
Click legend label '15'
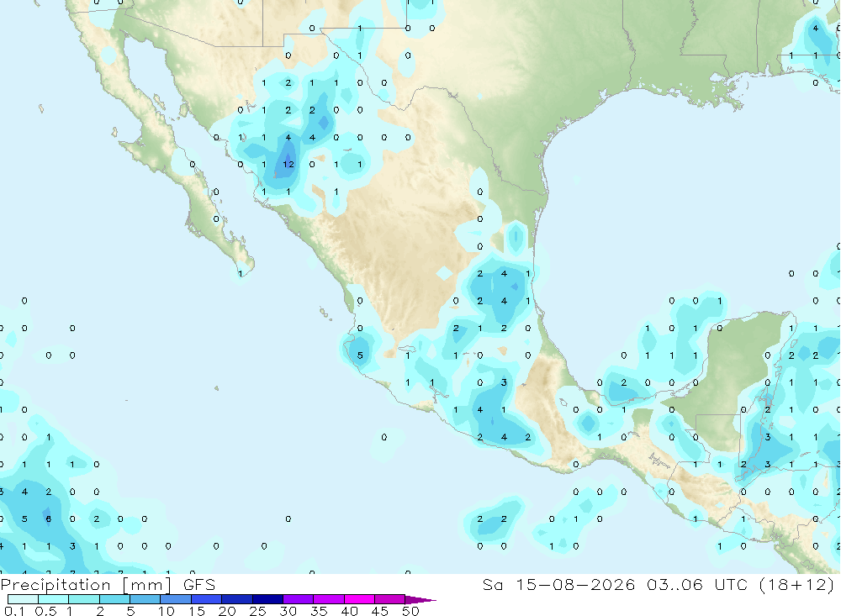click(x=197, y=611)
